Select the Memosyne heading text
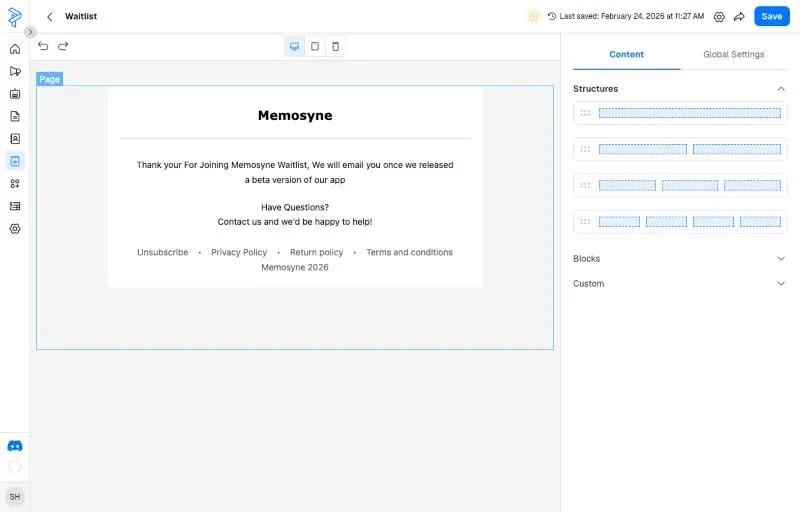The height and width of the screenshot is (512, 800). click(295, 116)
